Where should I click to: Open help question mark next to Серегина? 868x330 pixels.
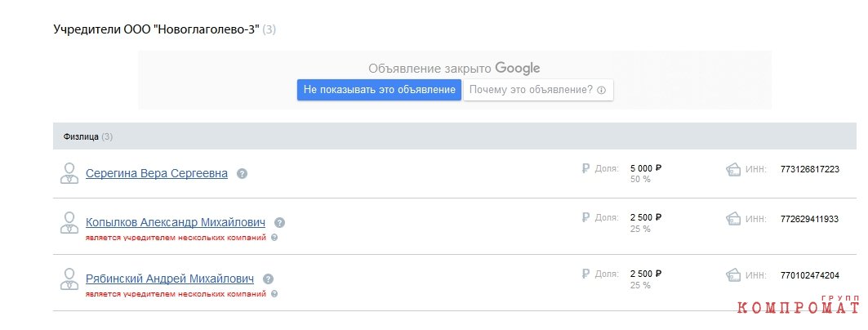242,174
